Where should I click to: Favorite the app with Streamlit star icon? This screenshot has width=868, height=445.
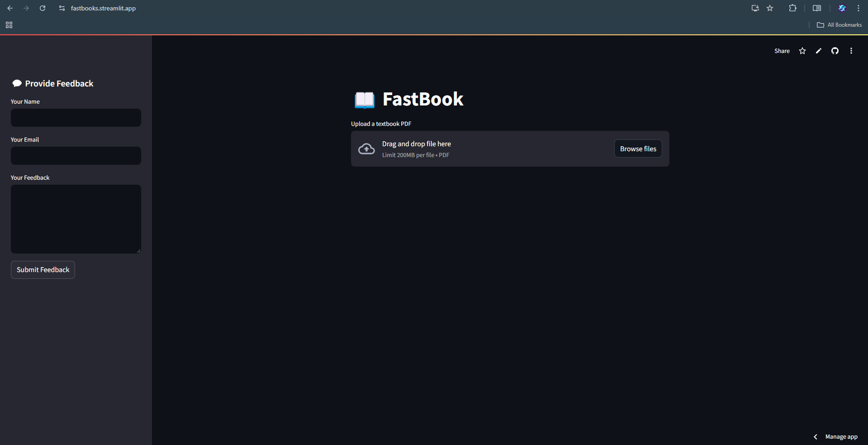click(802, 51)
